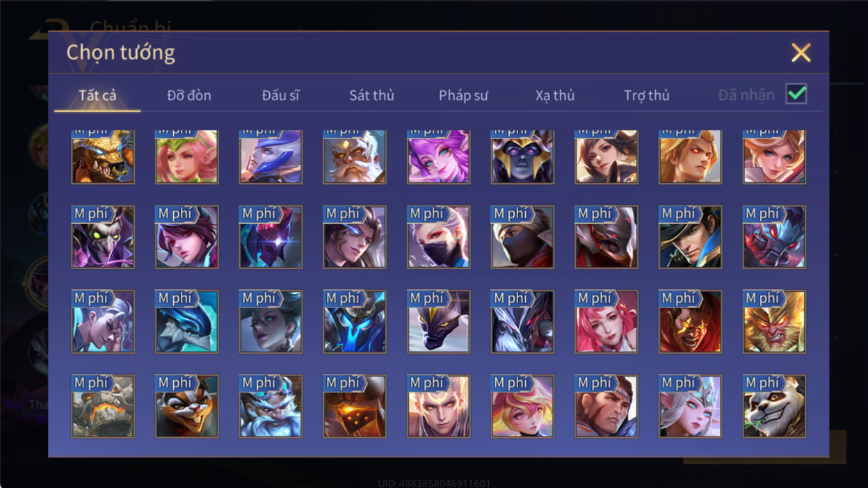Select the panda hero portrait
Image resolution: width=868 pixels, height=488 pixels.
pyautogui.click(x=774, y=407)
